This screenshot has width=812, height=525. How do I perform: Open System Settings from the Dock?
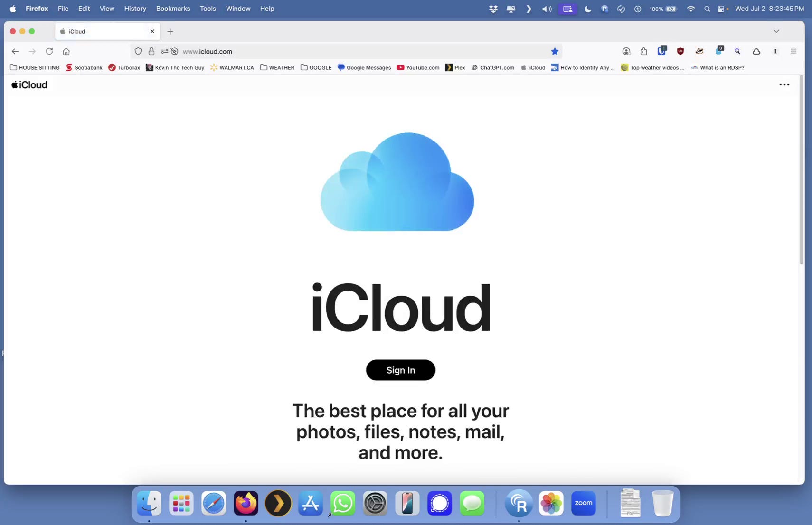point(375,503)
